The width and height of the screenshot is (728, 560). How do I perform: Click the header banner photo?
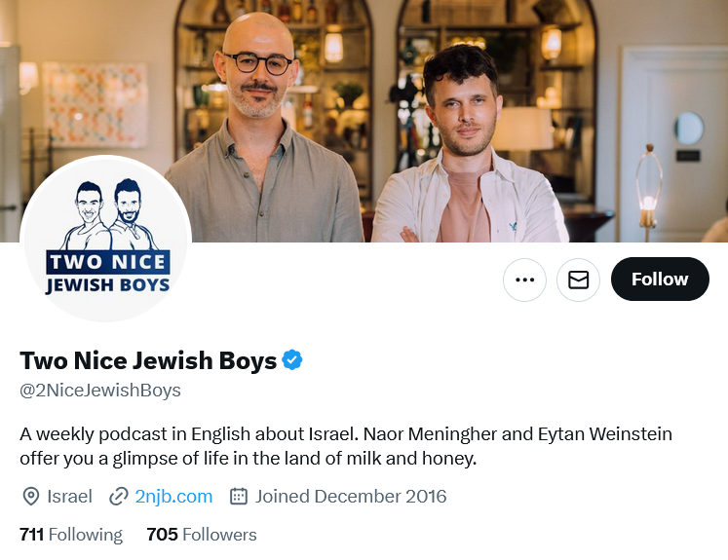point(364,121)
